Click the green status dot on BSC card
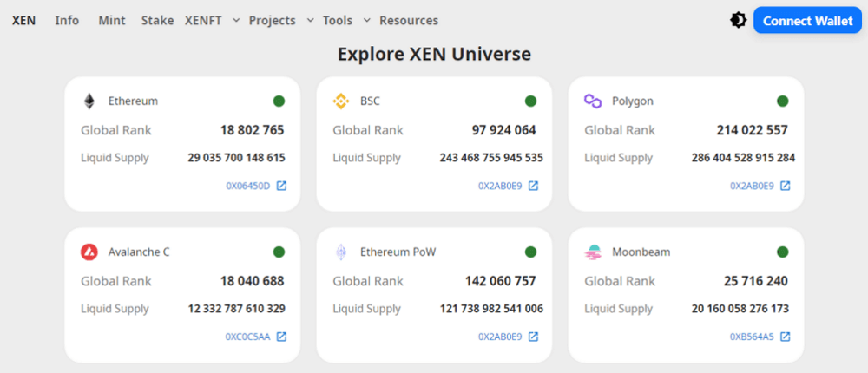 point(531,101)
